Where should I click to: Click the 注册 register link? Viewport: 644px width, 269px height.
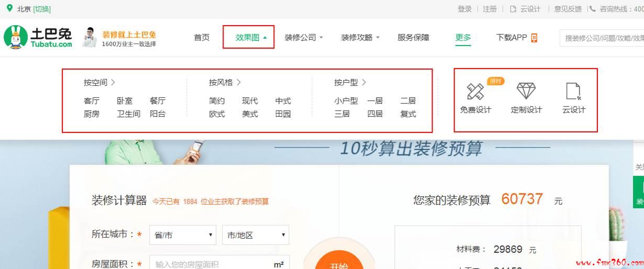pyautogui.click(x=490, y=9)
